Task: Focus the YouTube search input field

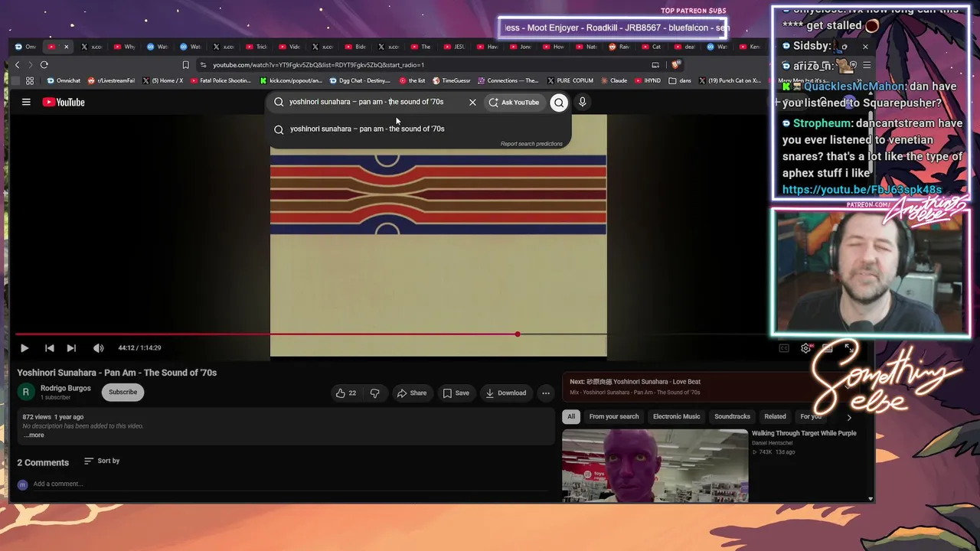Action: 374,102
